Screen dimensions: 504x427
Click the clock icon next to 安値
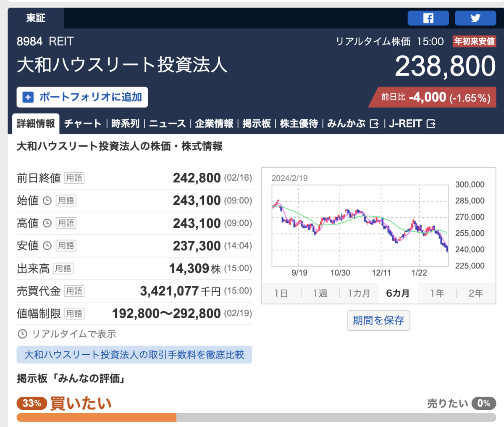pos(47,246)
